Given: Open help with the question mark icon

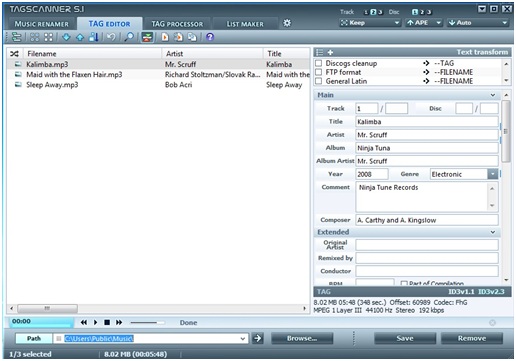Looking at the screenshot, I should (x=210, y=37).
